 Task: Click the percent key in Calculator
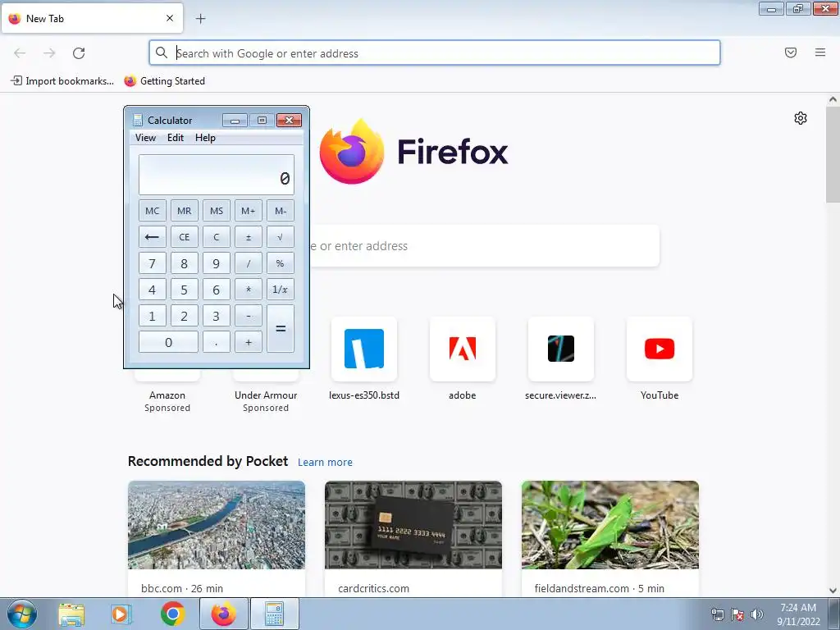(x=281, y=263)
